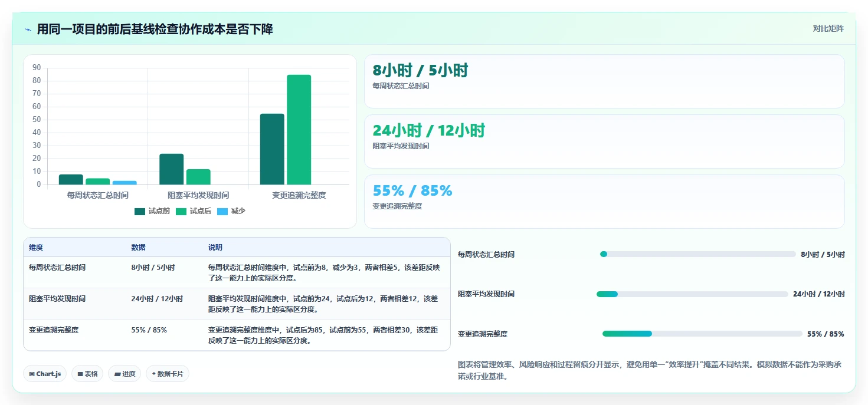Click the 试点前 bar for 每周状态汇总时间
The height and width of the screenshot is (405, 868).
click(71, 179)
